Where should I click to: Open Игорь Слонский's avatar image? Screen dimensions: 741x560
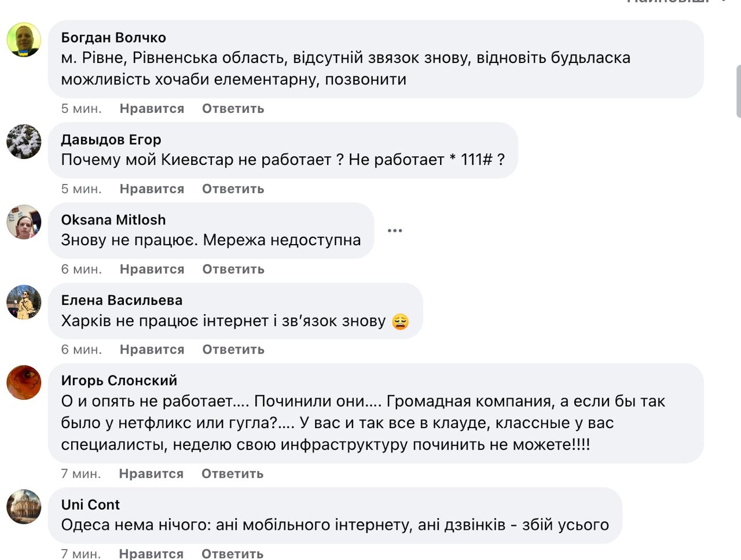tap(24, 382)
